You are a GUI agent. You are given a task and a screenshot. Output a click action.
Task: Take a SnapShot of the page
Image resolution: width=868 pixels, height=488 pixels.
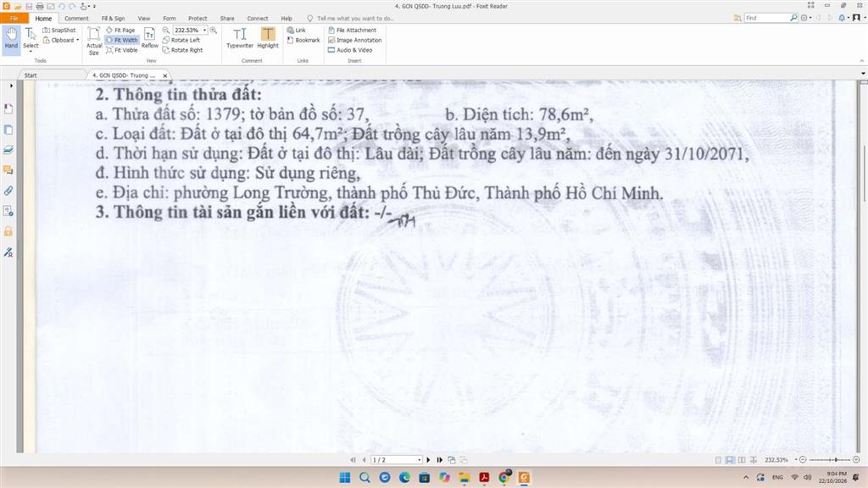[59, 30]
